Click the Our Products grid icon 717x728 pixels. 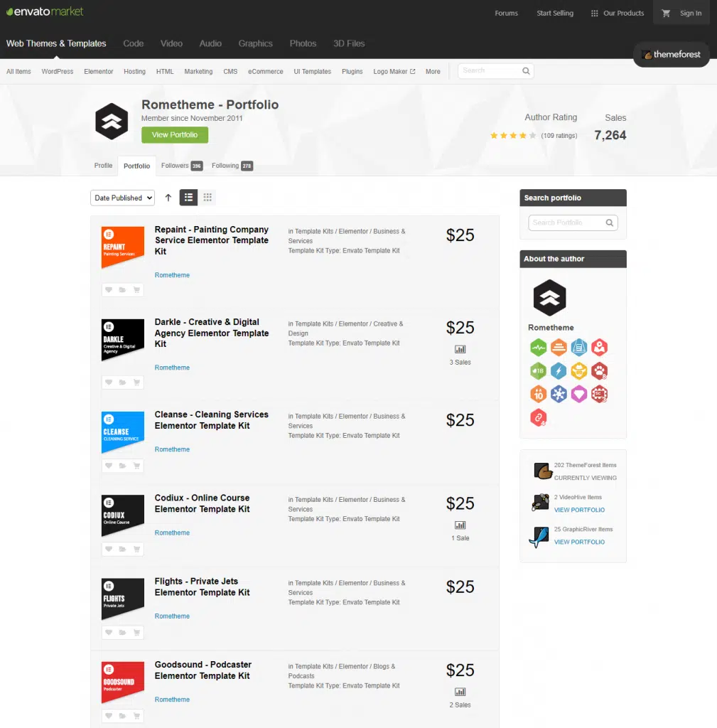595,14
